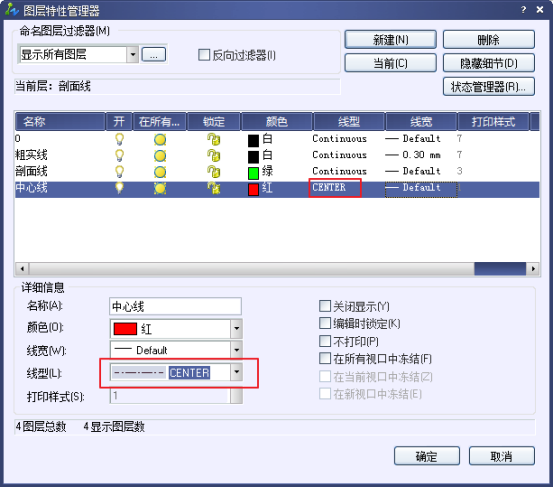Viewport: 554px width, 487px height.
Task: Click the 隐藏细节(D) button
Action: point(489,63)
